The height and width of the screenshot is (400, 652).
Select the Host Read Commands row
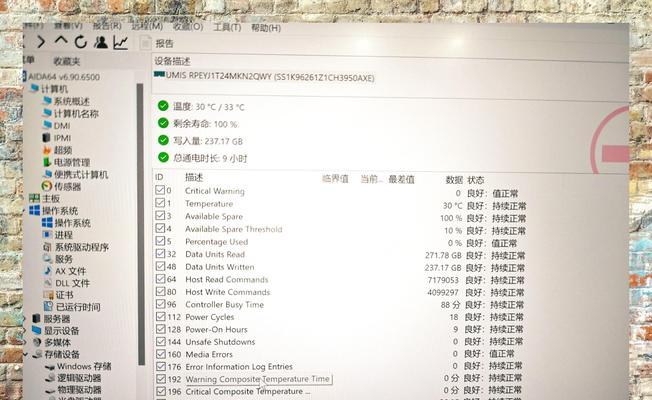pyautogui.click(x=340, y=279)
